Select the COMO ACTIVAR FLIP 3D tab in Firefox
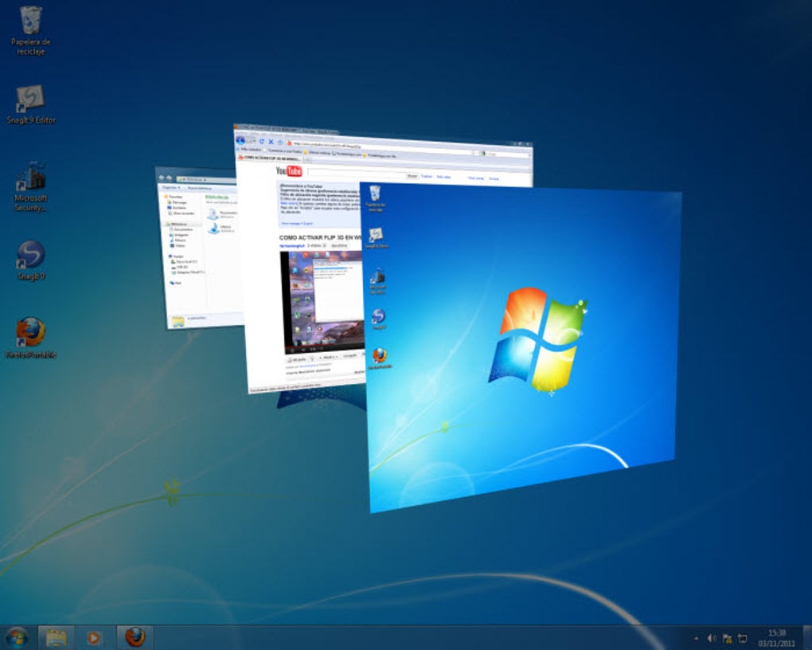812x650 pixels. [272, 157]
